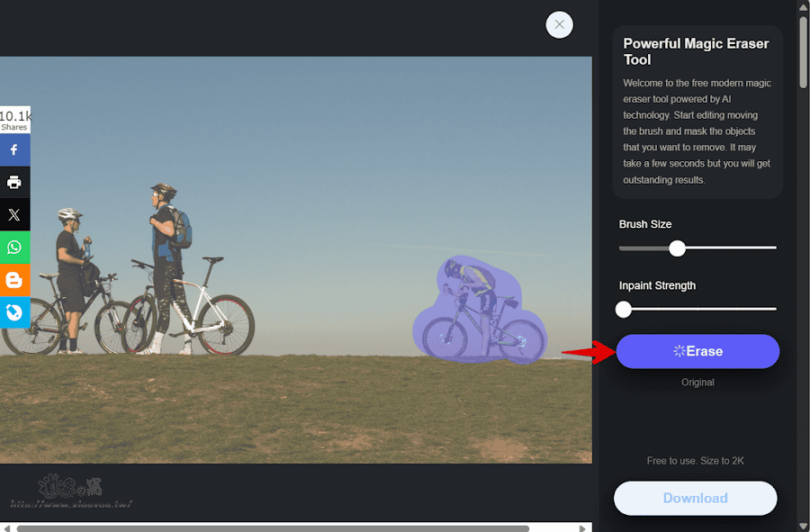Click the horizontal scrollbar beneath the image
This screenshot has height=532, width=810.
pyautogui.click(x=273, y=528)
